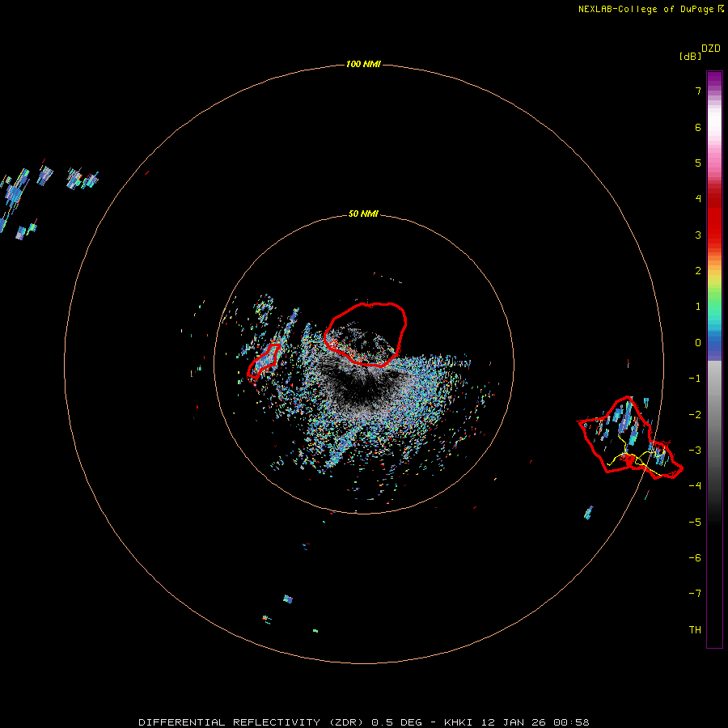The width and height of the screenshot is (728, 728).
Task: Click the small red island outline west of center
Action: [x=263, y=361]
